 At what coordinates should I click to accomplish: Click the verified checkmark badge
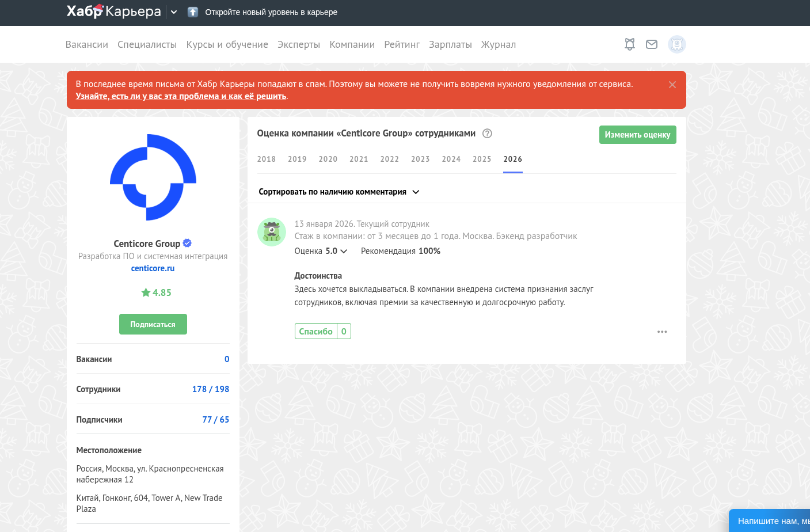pyautogui.click(x=187, y=243)
